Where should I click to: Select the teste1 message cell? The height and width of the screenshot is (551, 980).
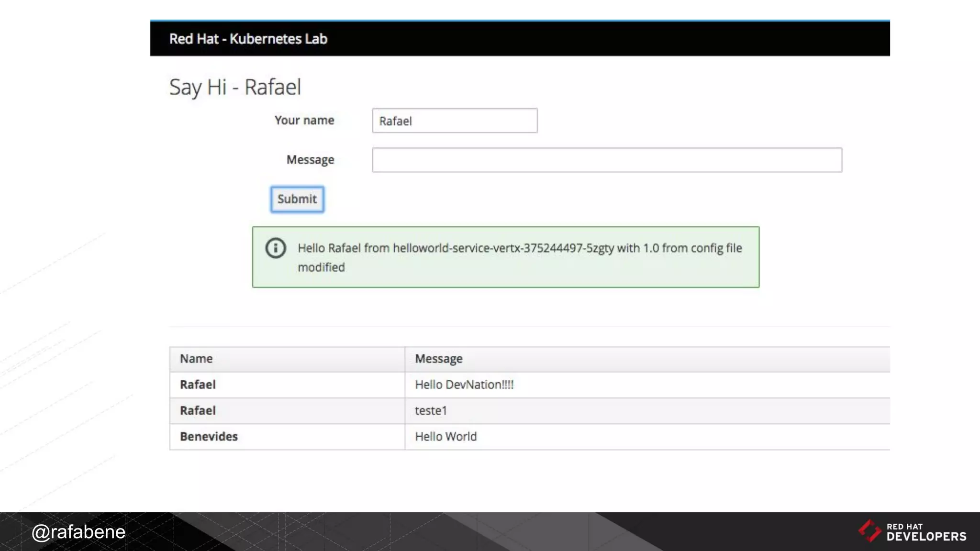click(431, 410)
